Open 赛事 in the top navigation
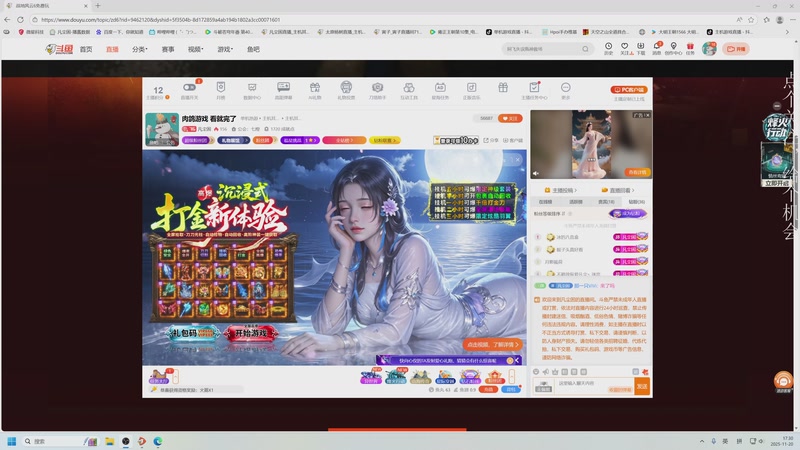Viewport: 800px width, 450px height. (x=168, y=49)
